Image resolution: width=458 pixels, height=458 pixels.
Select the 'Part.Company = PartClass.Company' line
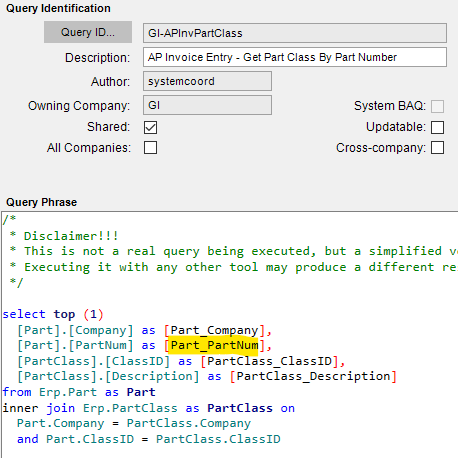pyautogui.click(x=134, y=424)
